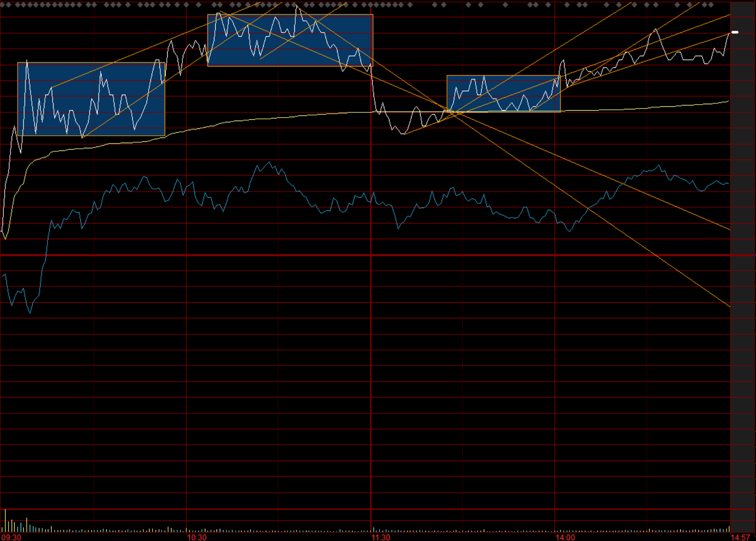756x541 pixels.
Task: Click the 14:57 time axis label
Action: pos(740,537)
